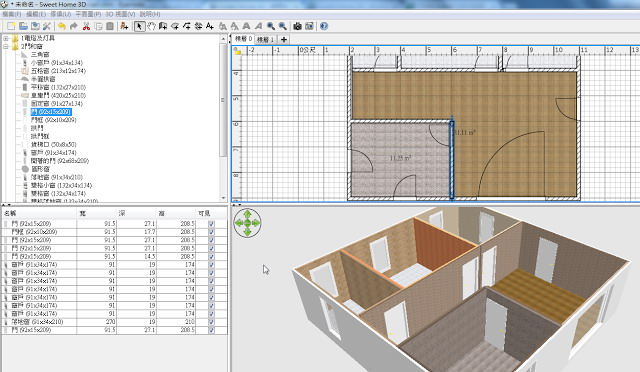Select 開著的門 (92x68x209) in the catalog tree
This screenshot has height=372, width=640.
pos(60,160)
